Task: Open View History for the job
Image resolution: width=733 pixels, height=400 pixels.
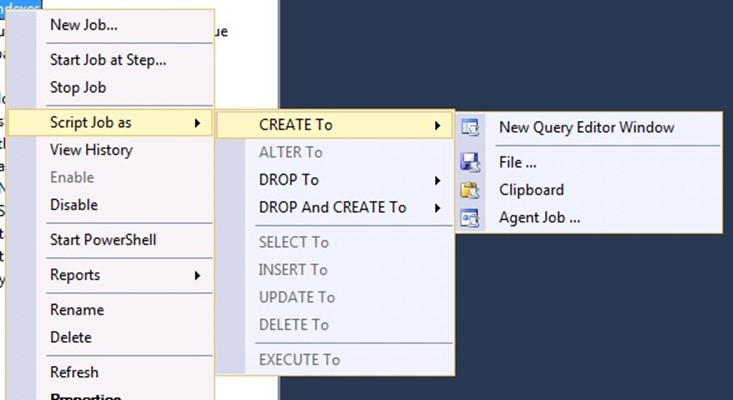Action: [x=91, y=150]
